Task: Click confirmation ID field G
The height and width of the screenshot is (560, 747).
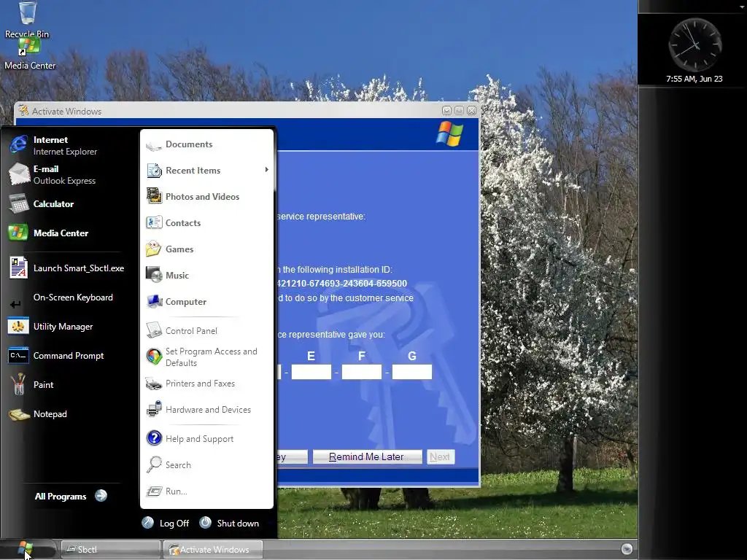Action: (412, 372)
